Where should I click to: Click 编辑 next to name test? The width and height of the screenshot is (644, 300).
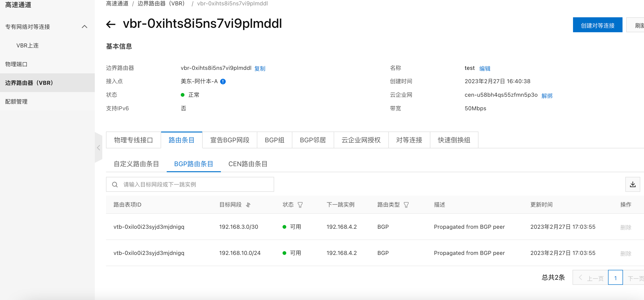pyautogui.click(x=485, y=68)
